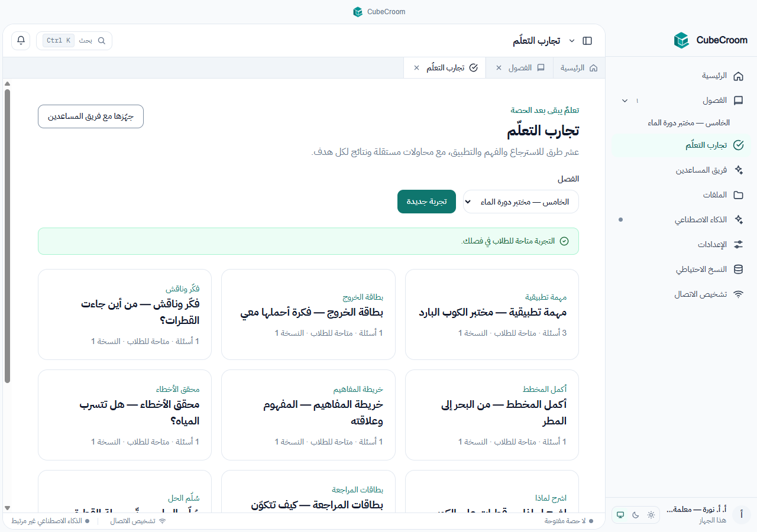Image resolution: width=757 pixels, height=532 pixels.
Task: Select system theme monitor icon
Action: click(x=620, y=515)
